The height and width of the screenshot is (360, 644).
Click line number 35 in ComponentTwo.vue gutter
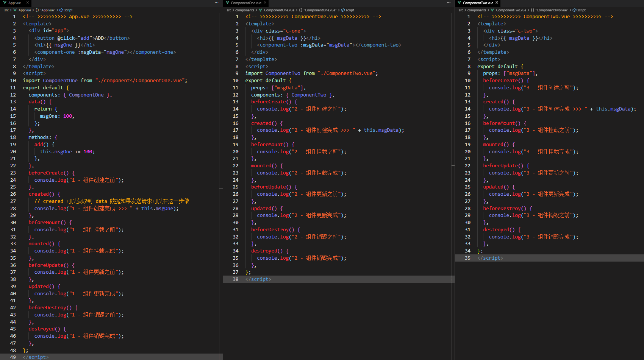(x=467, y=258)
